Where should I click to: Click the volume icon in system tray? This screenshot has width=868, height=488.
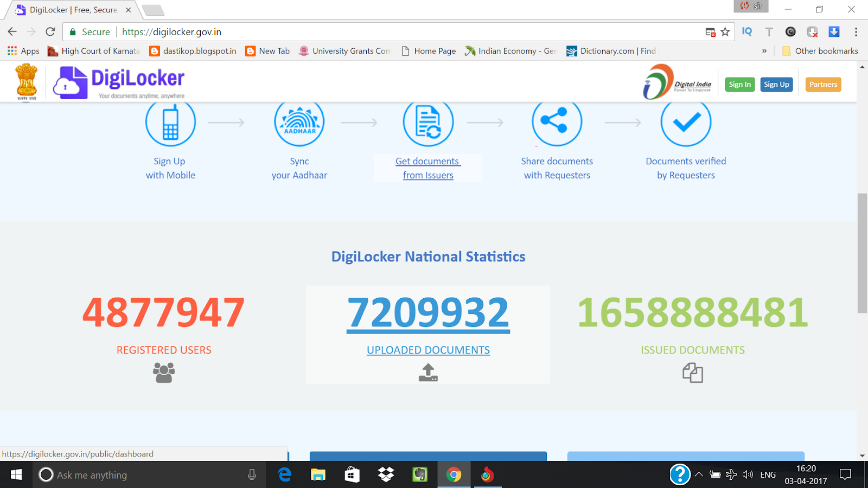(x=748, y=475)
